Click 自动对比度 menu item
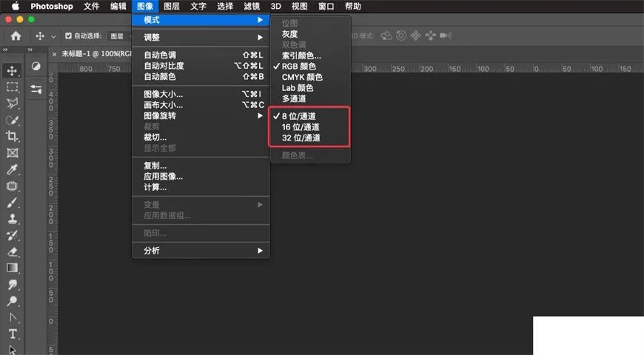 click(x=201, y=66)
